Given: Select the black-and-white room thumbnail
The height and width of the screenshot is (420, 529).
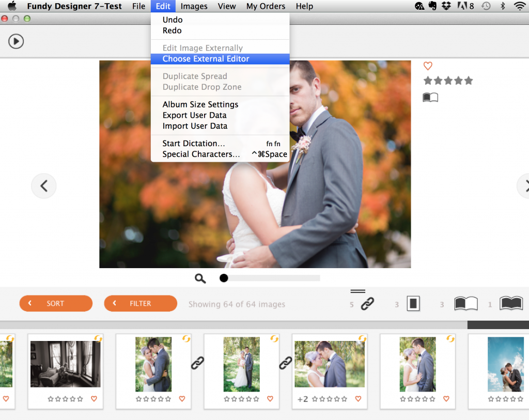Looking at the screenshot, I should [66, 364].
